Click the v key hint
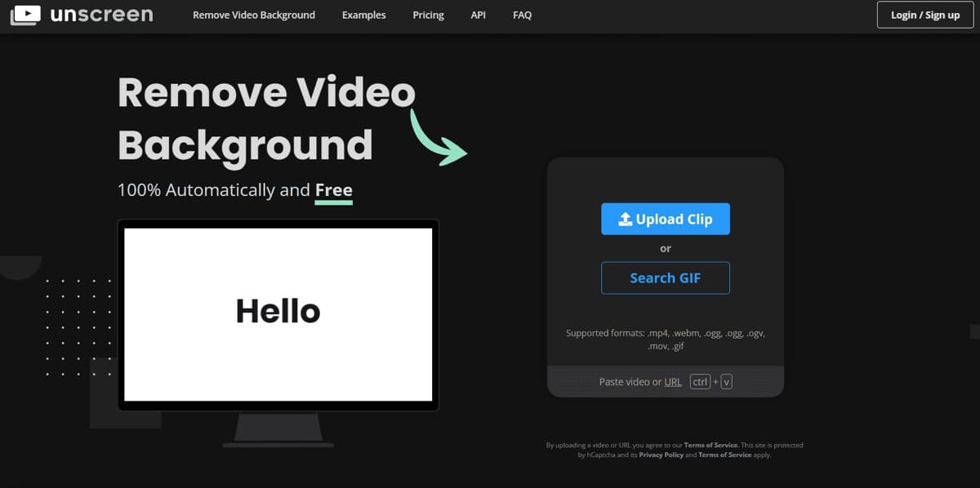Image resolution: width=980 pixels, height=488 pixels. pos(726,382)
